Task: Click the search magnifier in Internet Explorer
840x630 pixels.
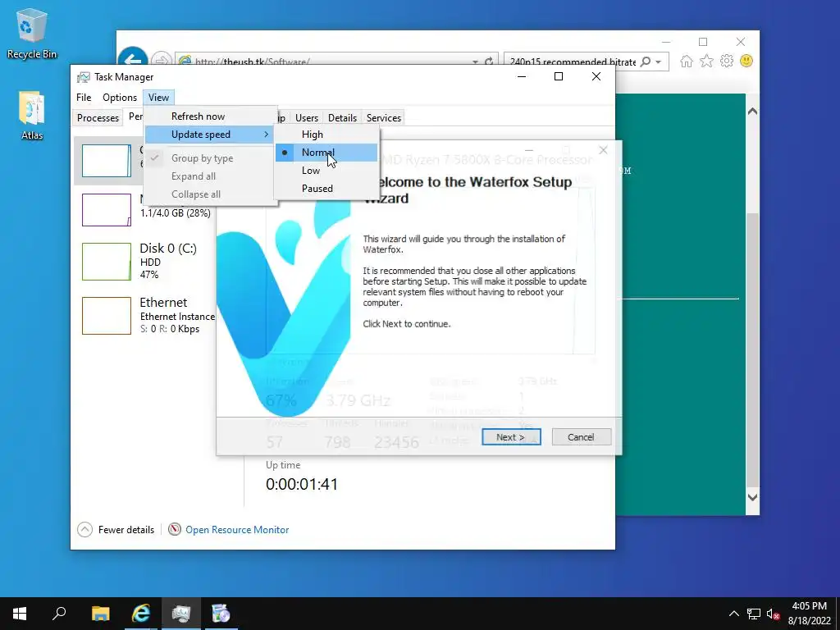Action: (x=646, y=62)
